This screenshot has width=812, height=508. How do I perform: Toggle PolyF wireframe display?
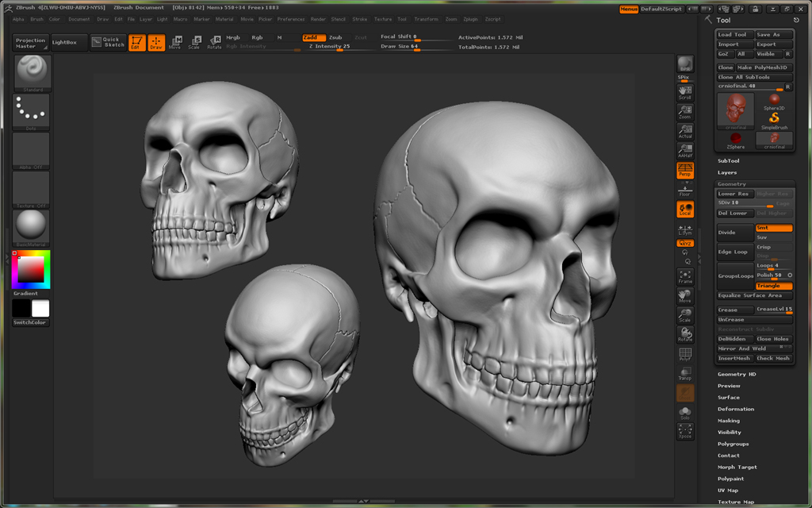tap(685, 354)
